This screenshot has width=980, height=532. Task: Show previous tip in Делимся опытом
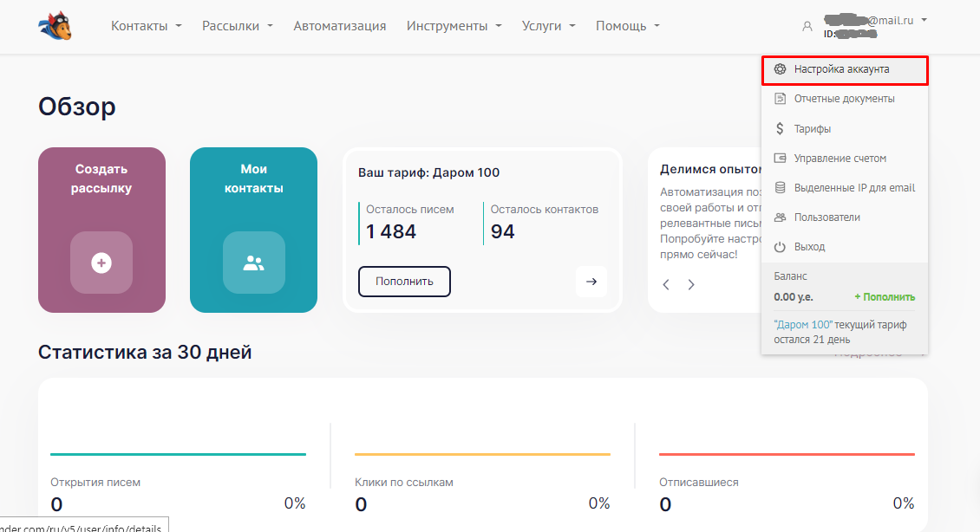(x=666, y=285)
